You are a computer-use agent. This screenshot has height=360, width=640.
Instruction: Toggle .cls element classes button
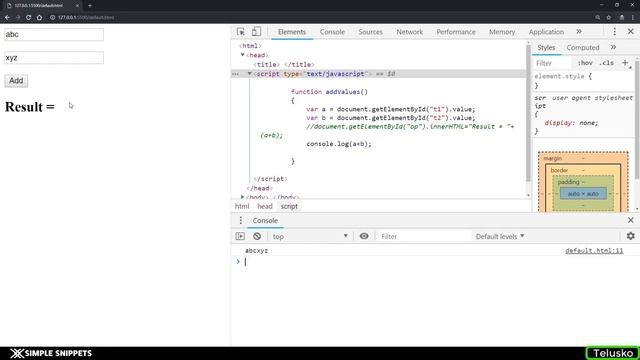pyautogui.click(x=607, y=63)
